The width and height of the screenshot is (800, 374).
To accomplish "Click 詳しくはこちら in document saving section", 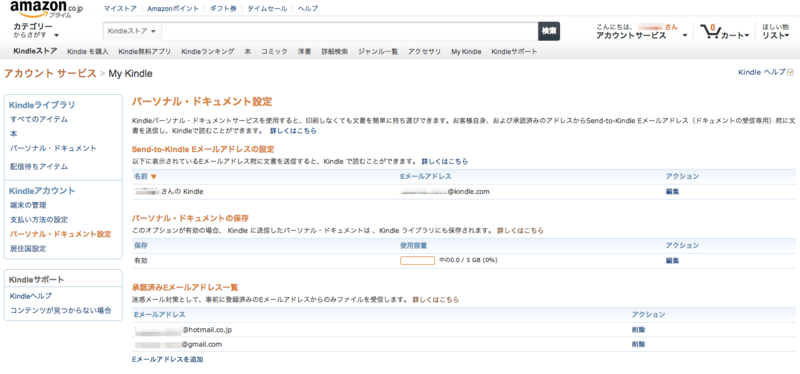I will 520,231.
